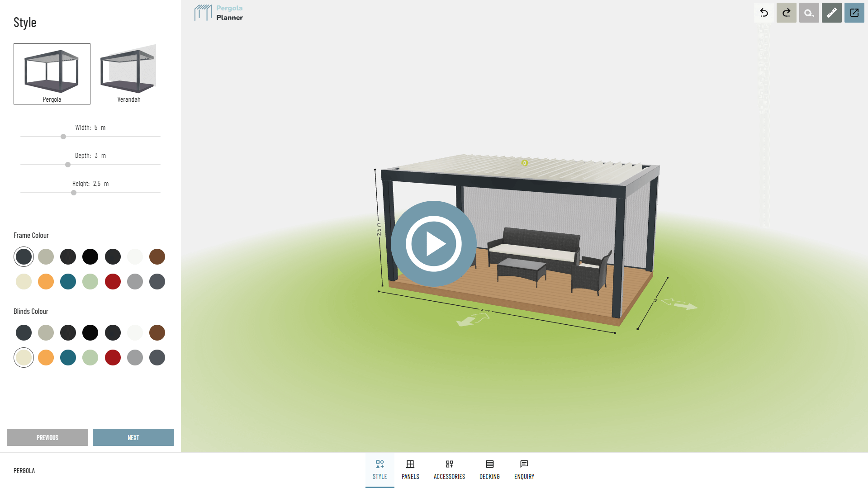
Task: Choose slate grey frame colour swatch
Action: [x=157, y=282]
